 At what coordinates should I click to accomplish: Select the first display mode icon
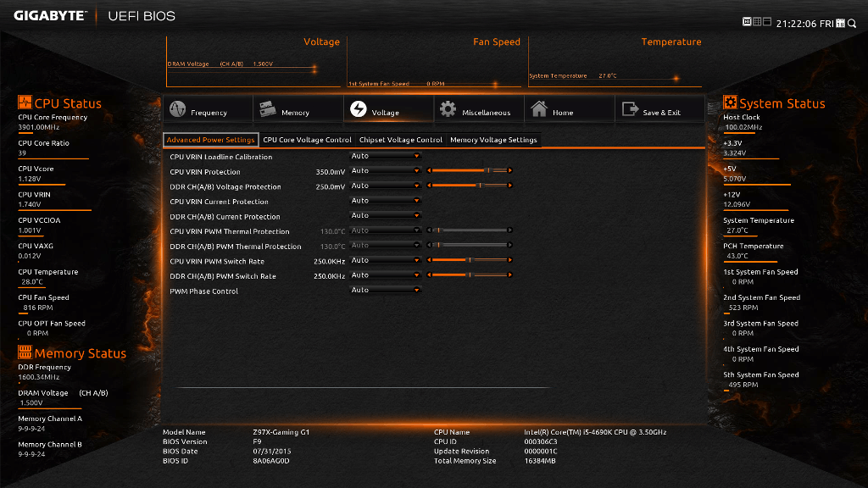click(747, 21)
